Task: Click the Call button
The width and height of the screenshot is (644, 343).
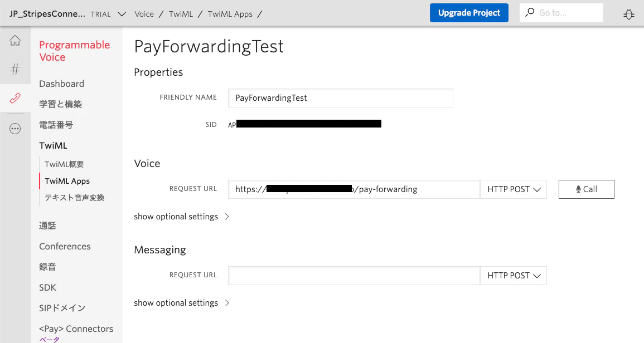Action: tap(586, 189)
